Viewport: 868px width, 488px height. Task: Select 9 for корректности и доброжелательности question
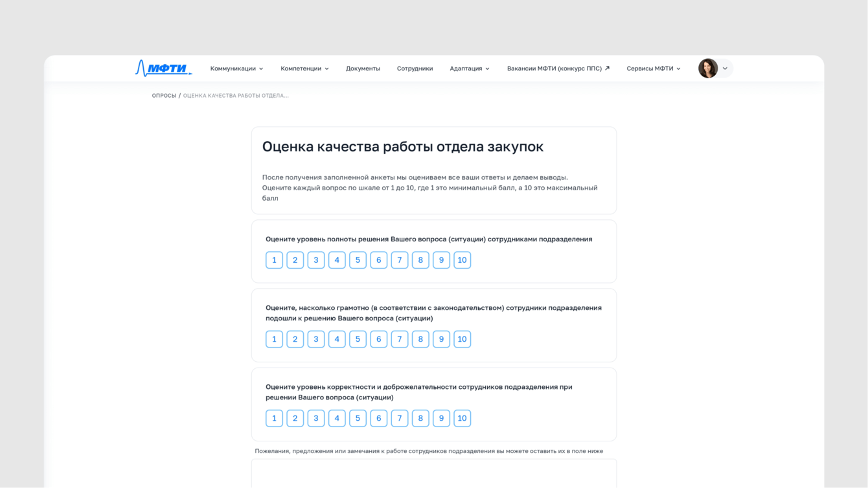pos(441,418)
